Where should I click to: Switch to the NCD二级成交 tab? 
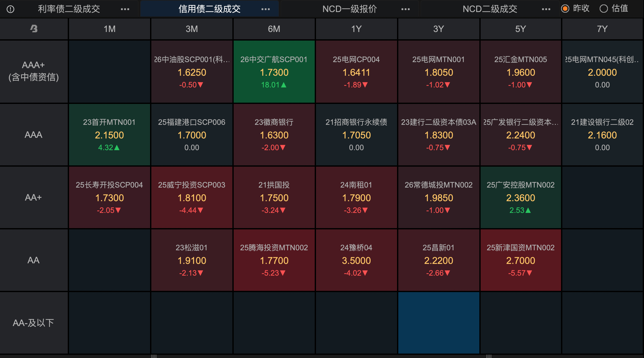(x=490, y=9)
